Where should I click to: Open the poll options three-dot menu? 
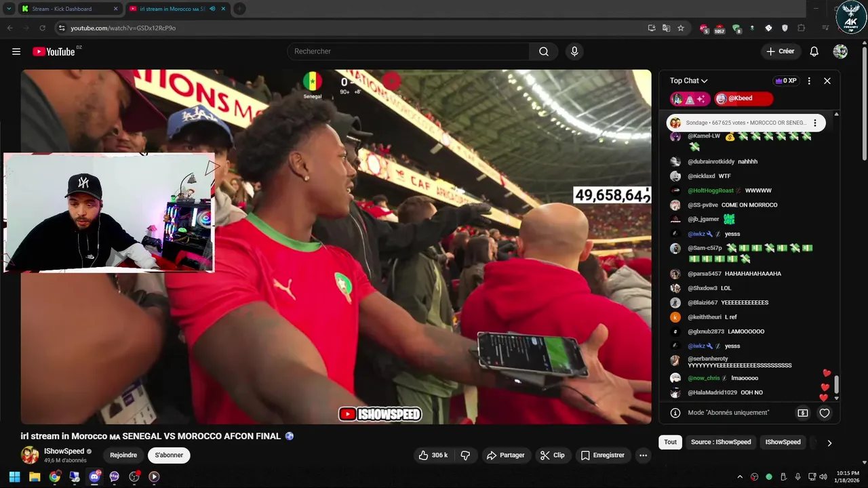[815, 123]
